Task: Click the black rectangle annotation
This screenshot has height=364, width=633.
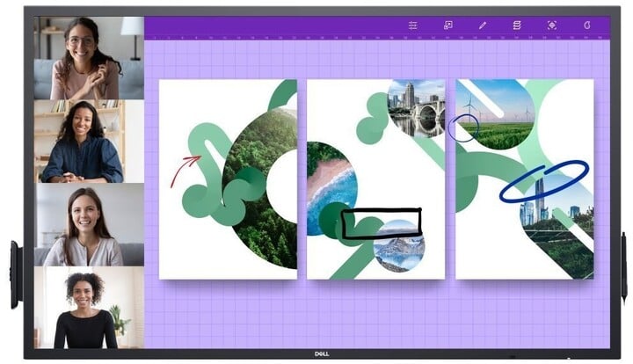Action: pyautogui.click(x=381, y=223)
